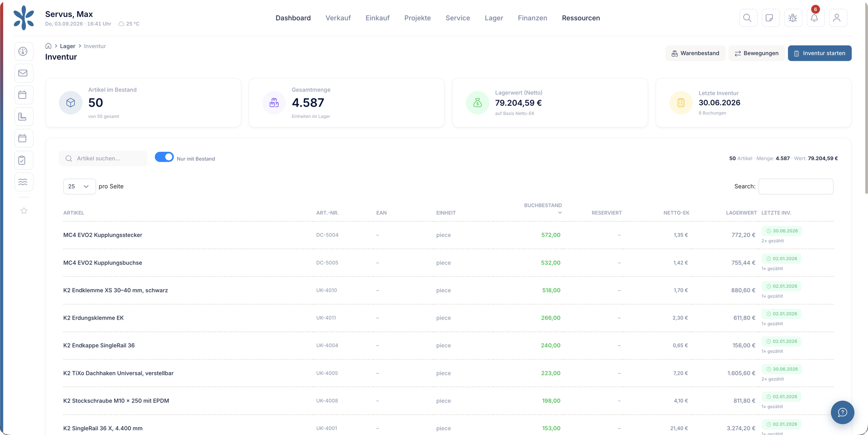This screenshot has width=868, height=435.
Task: Focus the Artikel suchen field
Action: (103, 158)
